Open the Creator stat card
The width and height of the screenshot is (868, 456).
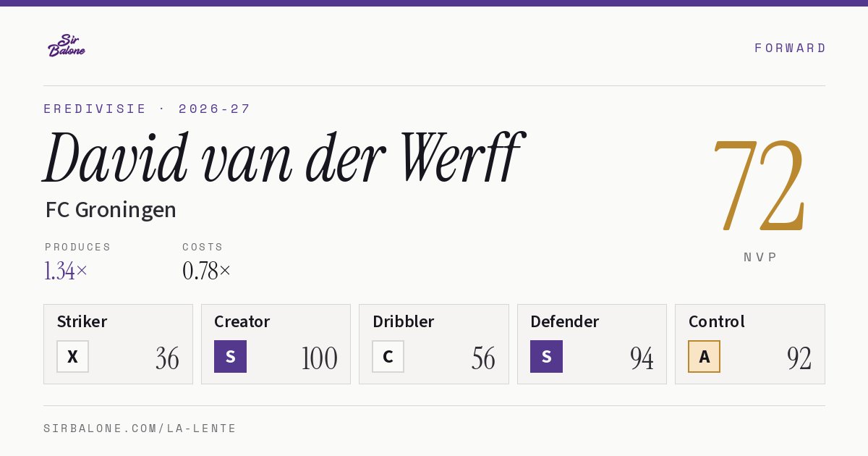pos(276,344)
